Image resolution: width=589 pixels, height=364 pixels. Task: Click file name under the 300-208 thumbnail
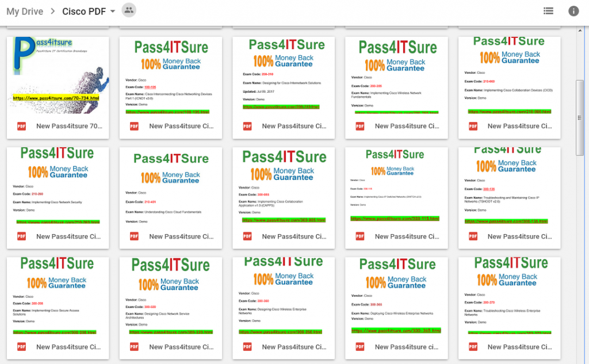click(68, 347)
